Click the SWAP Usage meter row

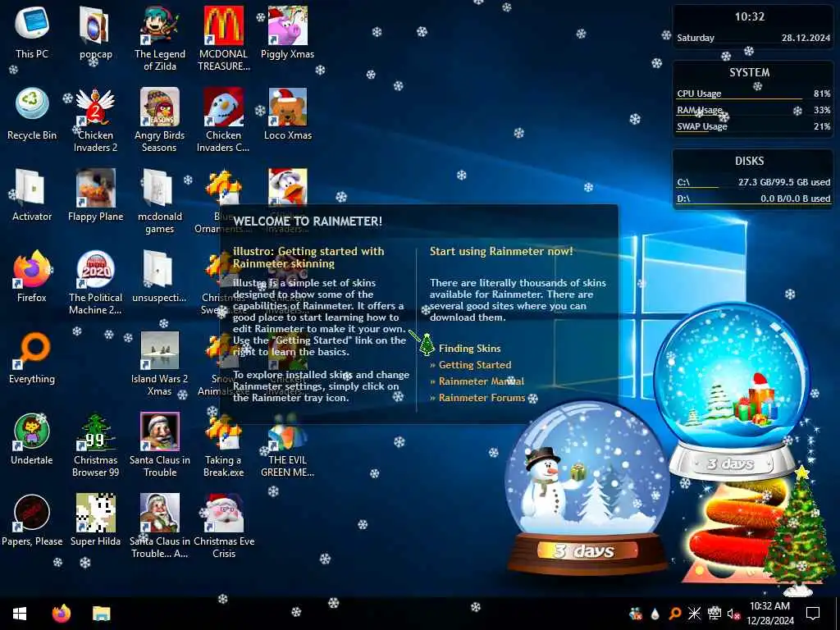coord(753,127)
